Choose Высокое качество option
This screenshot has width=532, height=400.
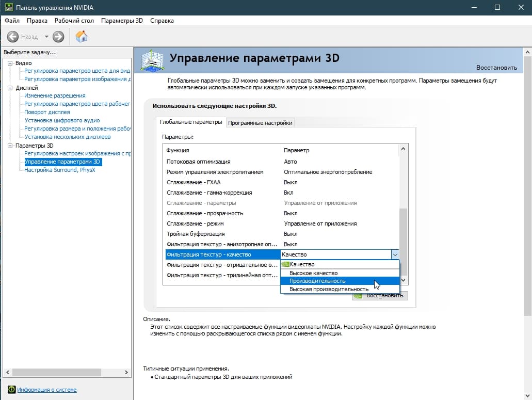pos(340,273)
